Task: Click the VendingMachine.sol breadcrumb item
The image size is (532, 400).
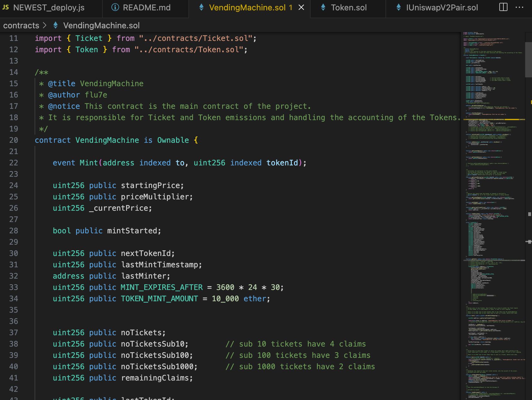Action: pos(101,25)
